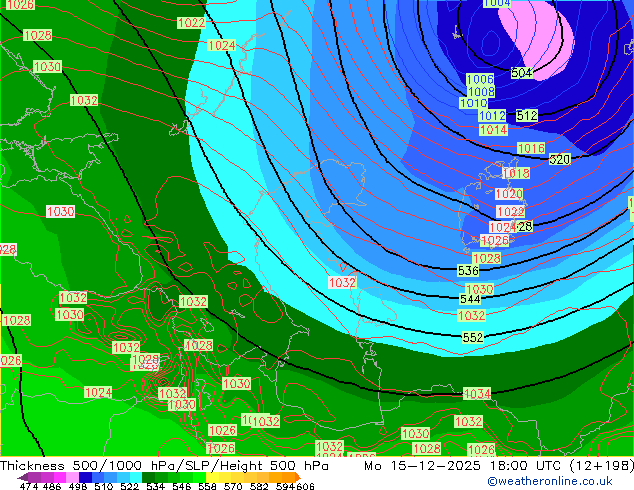Click the 544 height contour label
The width and height of the screenshot is (634, 490).
(x=470, y=299)
